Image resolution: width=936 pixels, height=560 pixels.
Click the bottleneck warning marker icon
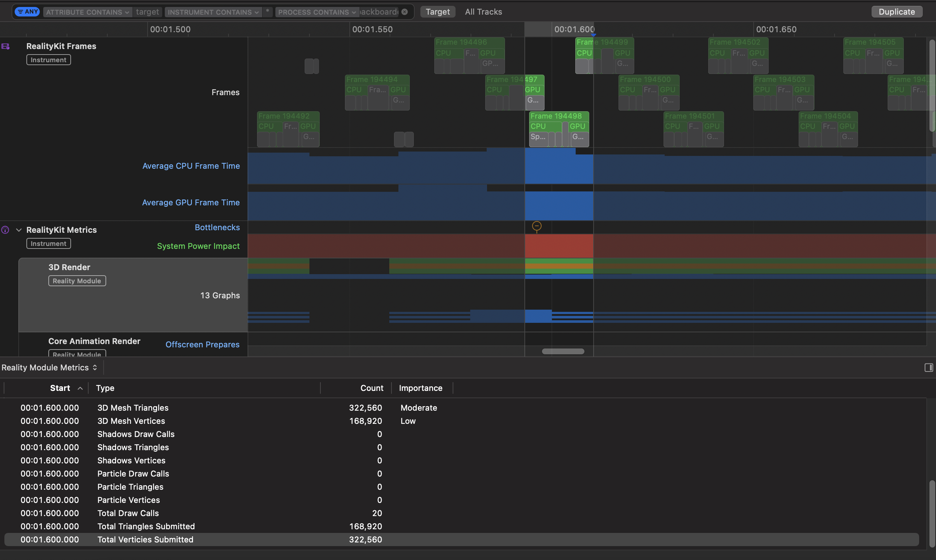[x=536, y=227]
